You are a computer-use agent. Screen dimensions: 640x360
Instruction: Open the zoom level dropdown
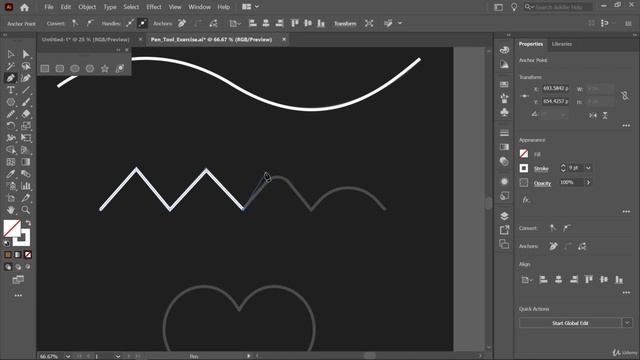point(68,356)
